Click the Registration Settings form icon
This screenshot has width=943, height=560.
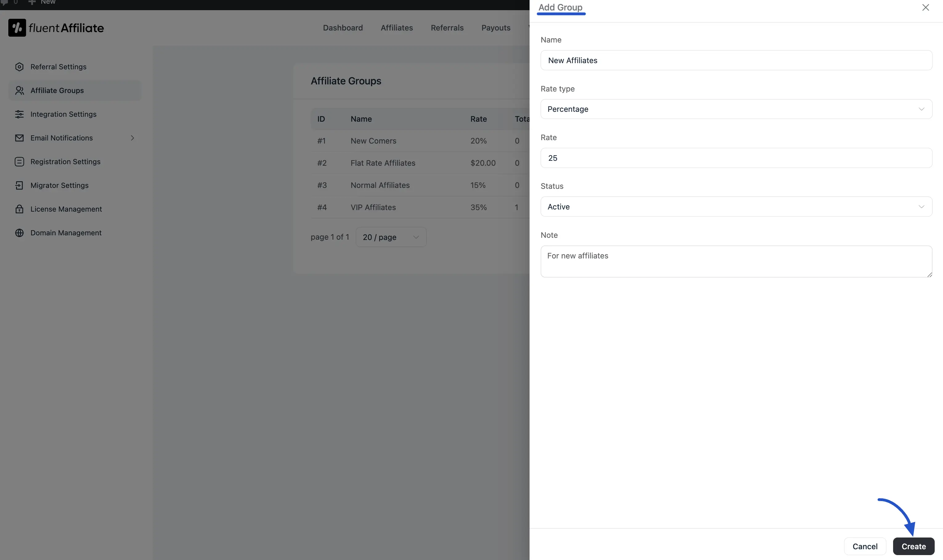tap(19, 162)
